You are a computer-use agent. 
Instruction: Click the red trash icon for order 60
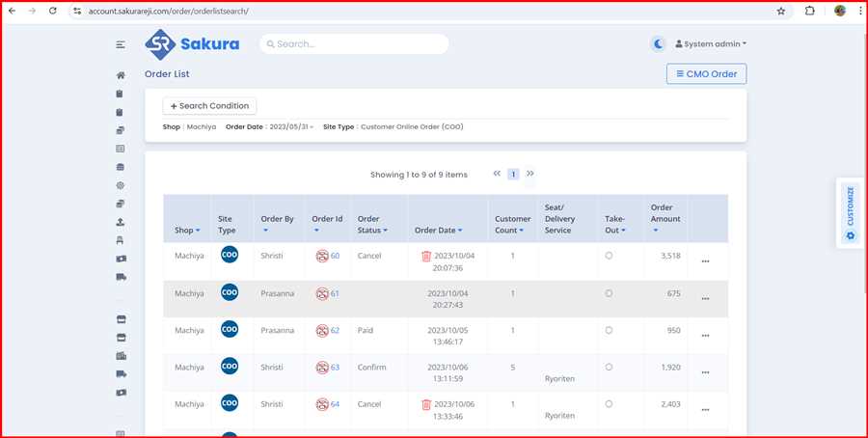click(x=426, y=256)
